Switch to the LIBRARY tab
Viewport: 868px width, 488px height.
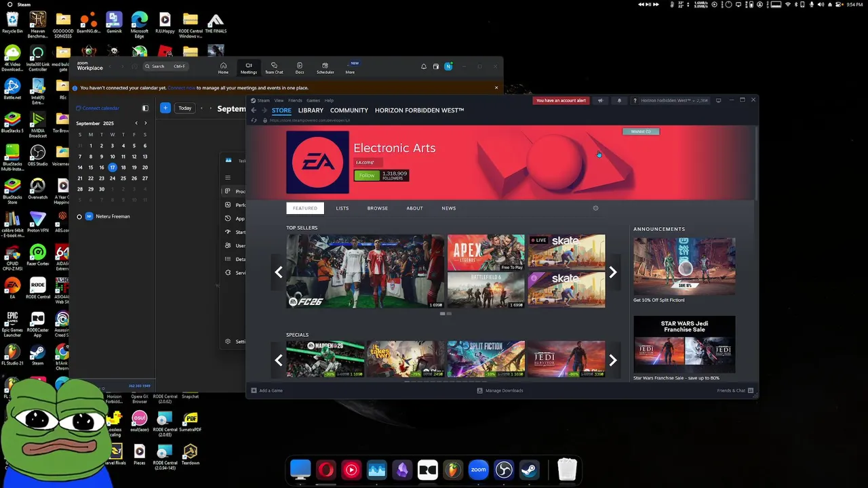311,110
